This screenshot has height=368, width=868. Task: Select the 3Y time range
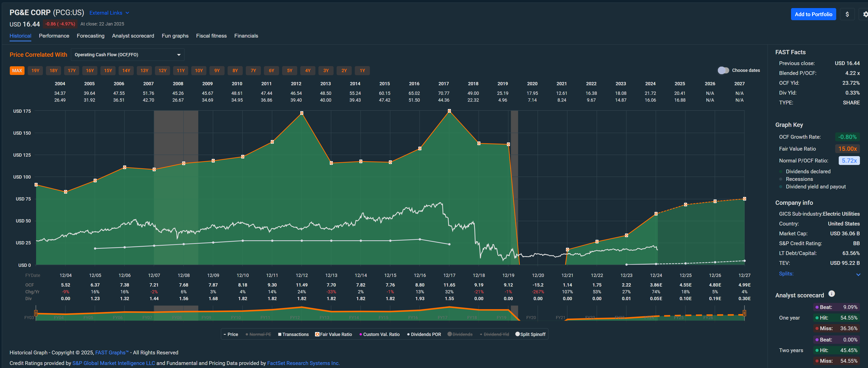[x=326, y=70]
